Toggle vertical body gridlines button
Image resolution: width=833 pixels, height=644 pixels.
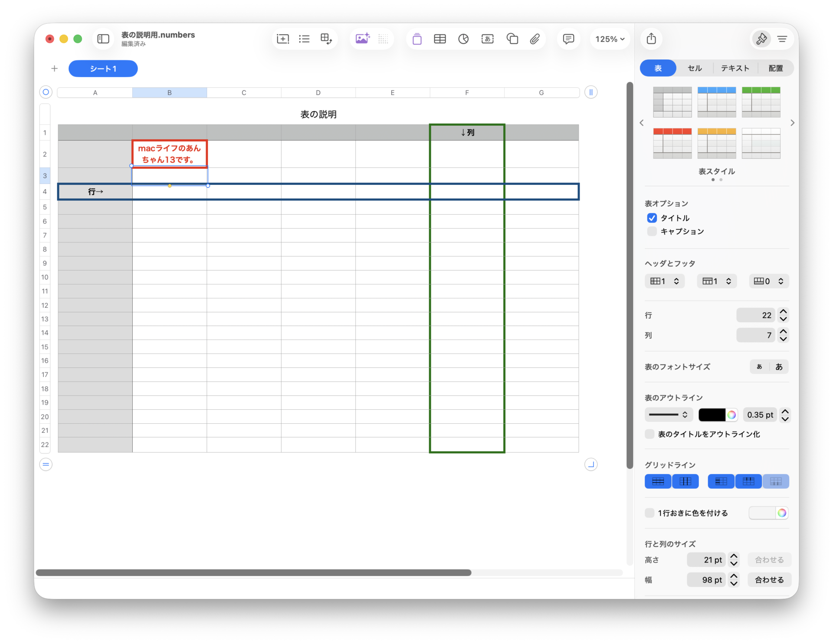click(685, 481)
